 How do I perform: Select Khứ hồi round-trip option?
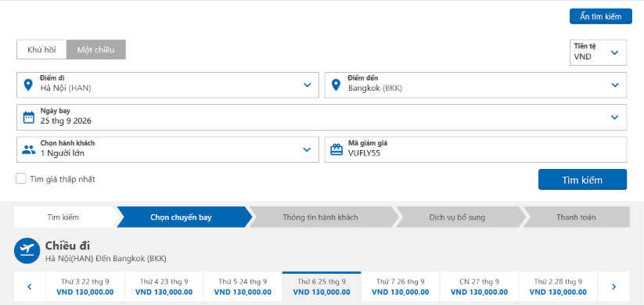tap(41, 50)
